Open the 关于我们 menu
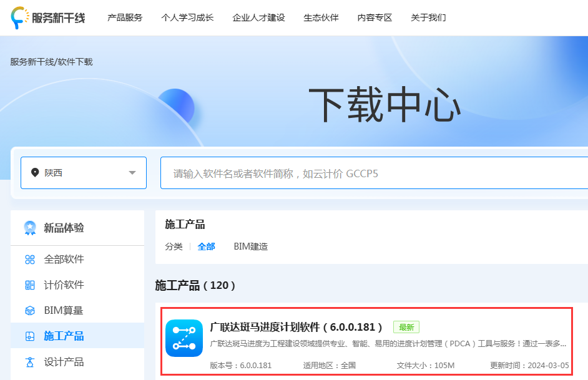The width and height of the screenshot is (588, 380). click(428, 17)
